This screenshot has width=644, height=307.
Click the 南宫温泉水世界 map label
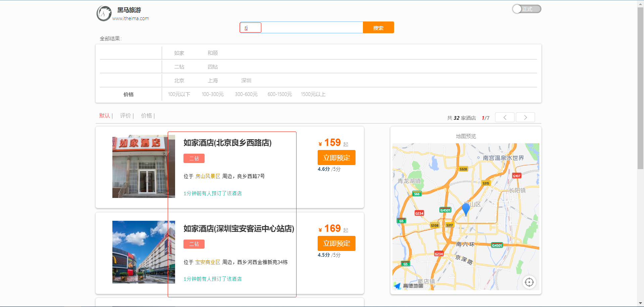point(503,158)
